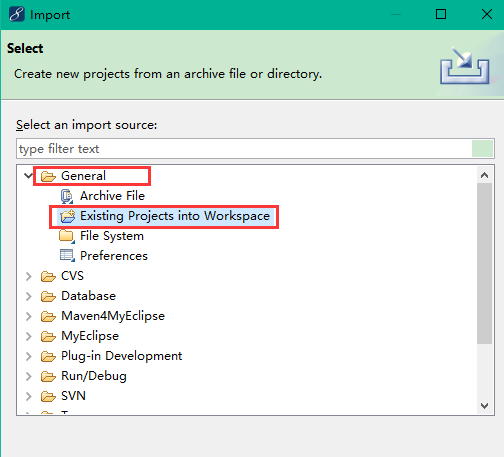The image size is (504, 457).
Task: Click the SVN folder icon
Action: (x=48, y=396)
